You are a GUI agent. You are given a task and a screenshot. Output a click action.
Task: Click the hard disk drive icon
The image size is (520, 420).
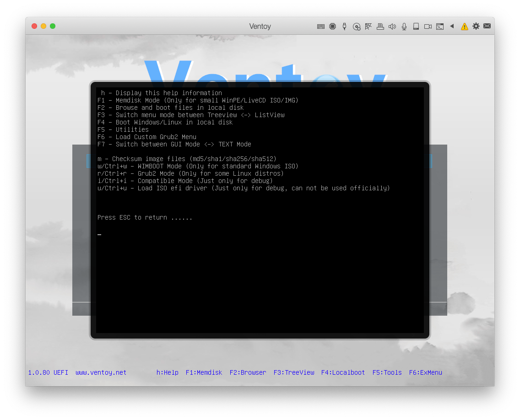coord(416,27)
